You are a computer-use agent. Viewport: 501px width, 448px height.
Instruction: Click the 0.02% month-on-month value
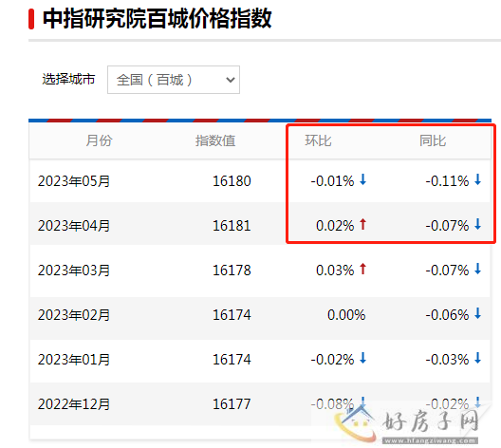pos(335,226)
